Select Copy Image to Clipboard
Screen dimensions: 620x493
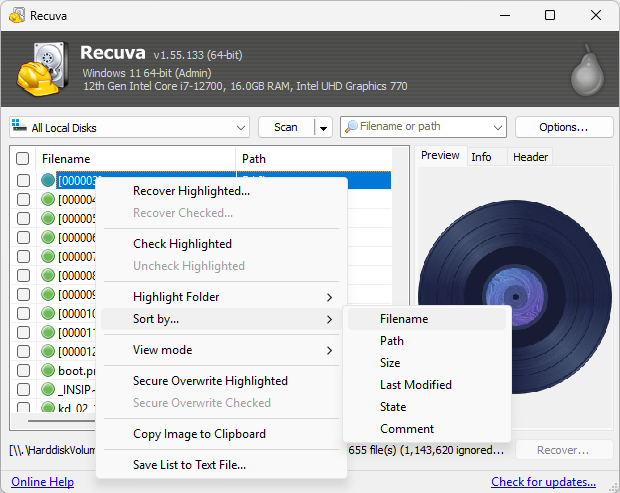tap(221, 434)
